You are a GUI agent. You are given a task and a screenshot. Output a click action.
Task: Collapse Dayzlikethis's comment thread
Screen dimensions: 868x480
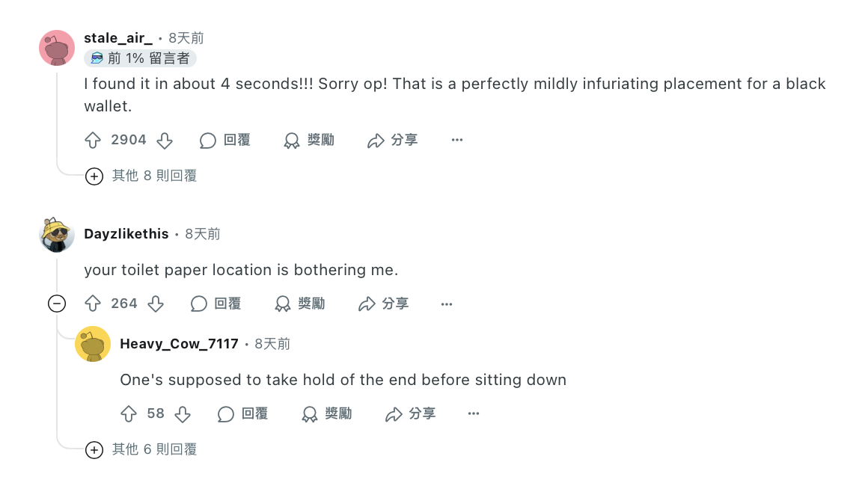[x=56, y=304]
